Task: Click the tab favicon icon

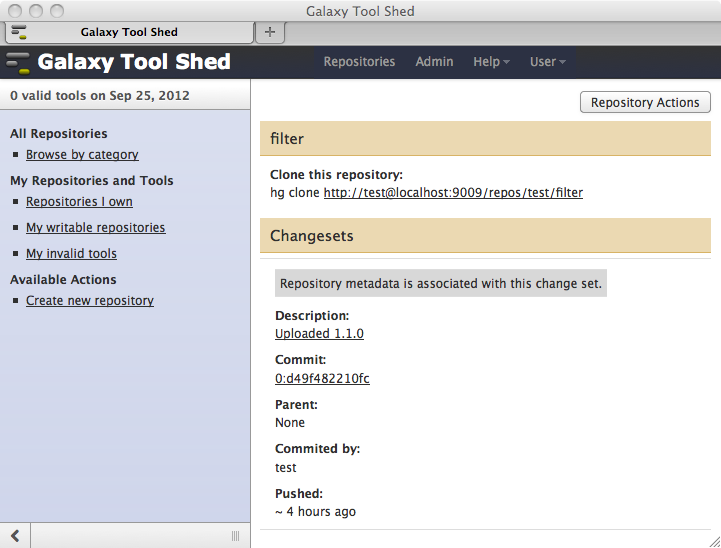Action: point(19,32)
